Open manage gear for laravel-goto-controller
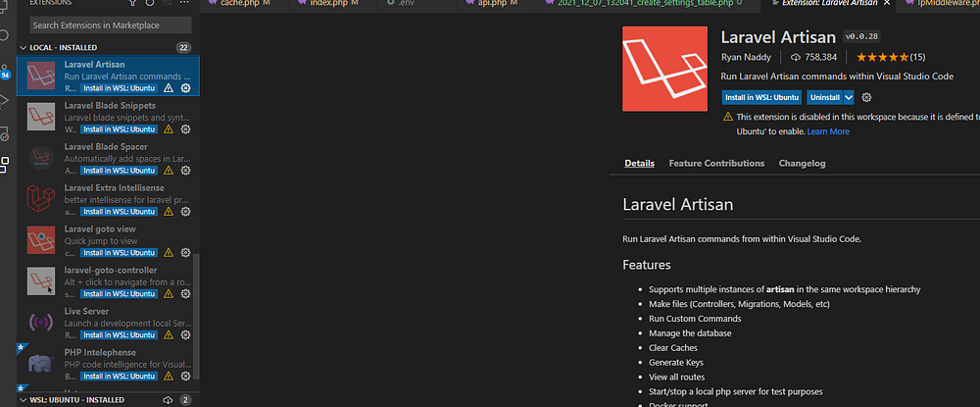 point(185,294)
